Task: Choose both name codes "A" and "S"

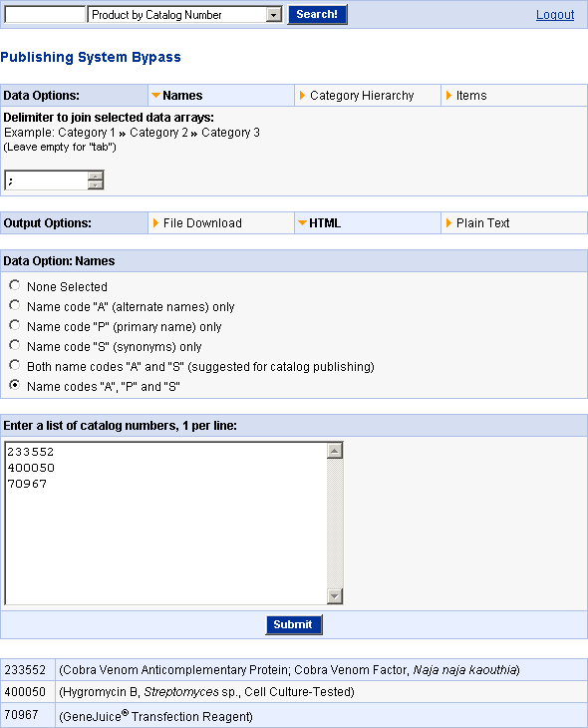Action: pos(15,365)
